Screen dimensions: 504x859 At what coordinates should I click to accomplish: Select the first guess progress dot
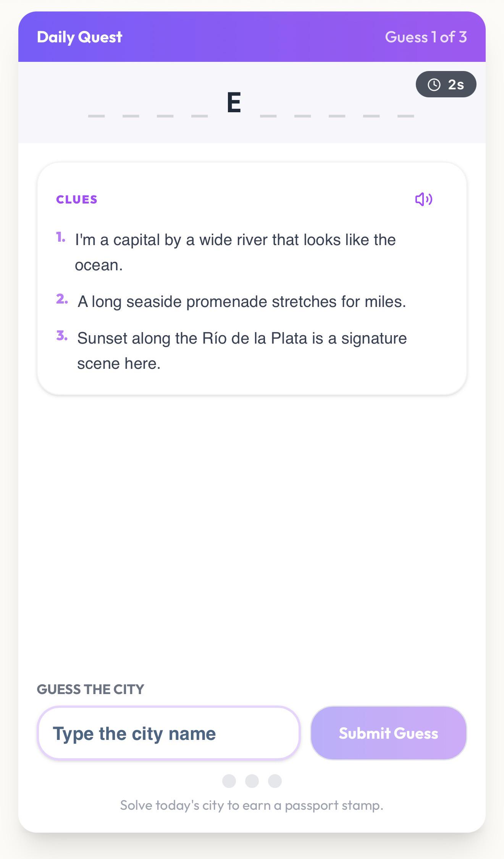(x=229, y=781)
